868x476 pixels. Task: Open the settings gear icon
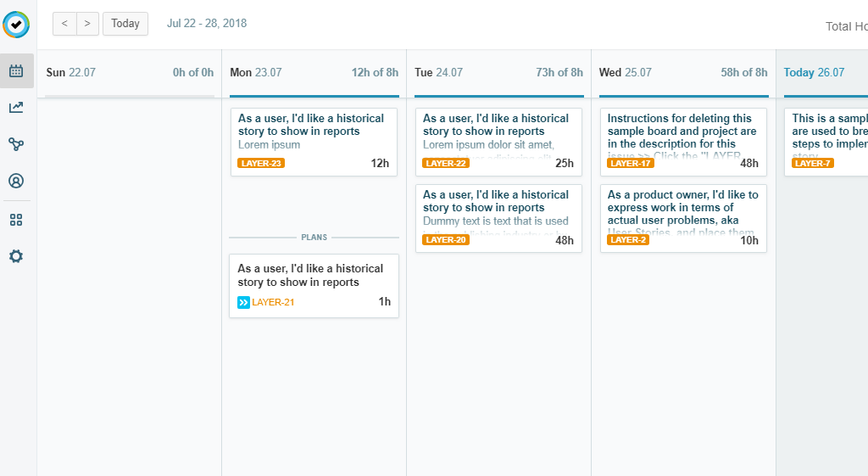(16, 256)
